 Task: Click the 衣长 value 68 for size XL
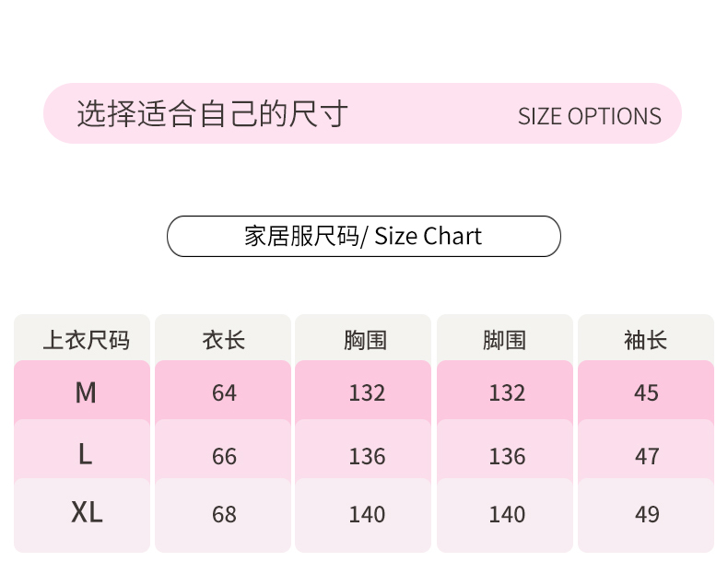[224, 514]
